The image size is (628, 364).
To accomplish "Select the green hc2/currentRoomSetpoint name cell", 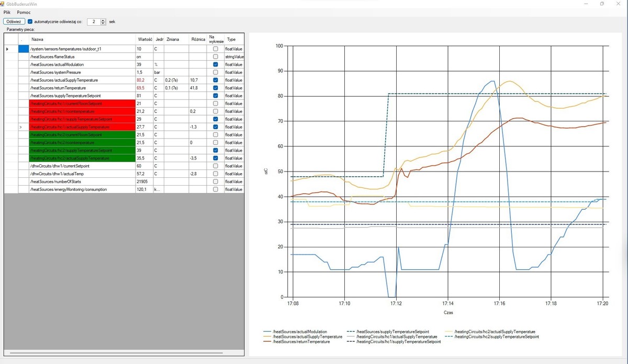I will (82, 135).
